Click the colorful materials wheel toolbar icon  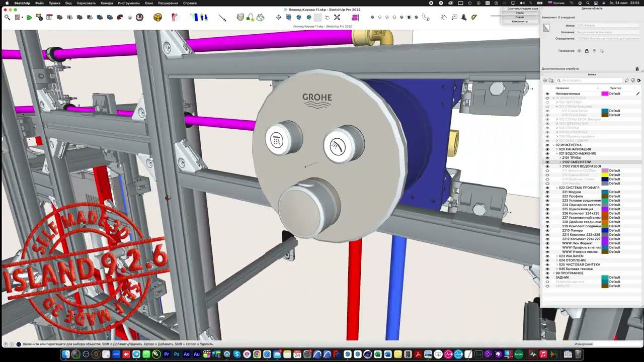[130, 18]
